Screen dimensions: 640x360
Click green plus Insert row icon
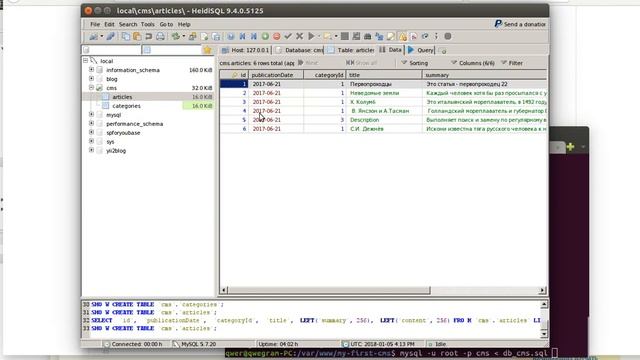[x=265, y=37]
